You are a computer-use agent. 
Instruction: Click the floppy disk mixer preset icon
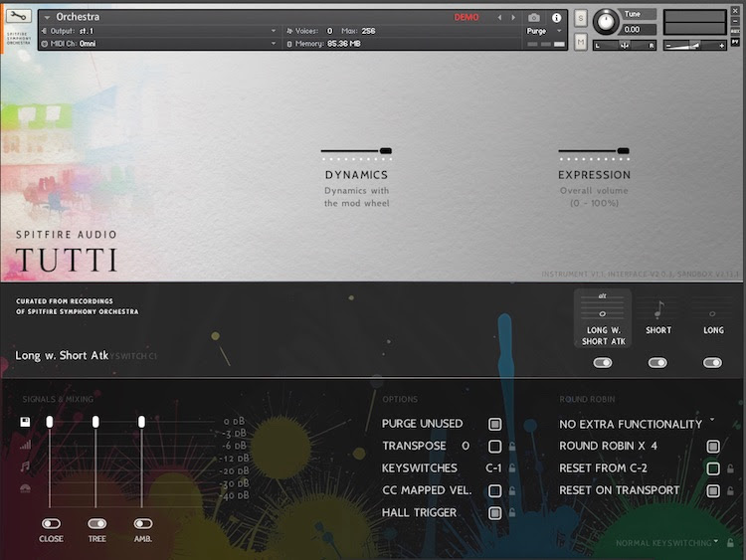(x=25, y=423)
